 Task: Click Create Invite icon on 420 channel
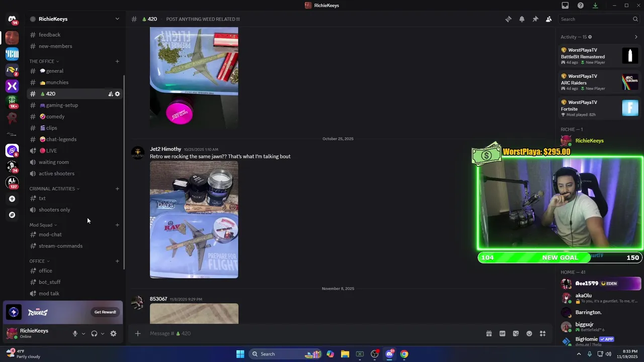click(111, 94)
